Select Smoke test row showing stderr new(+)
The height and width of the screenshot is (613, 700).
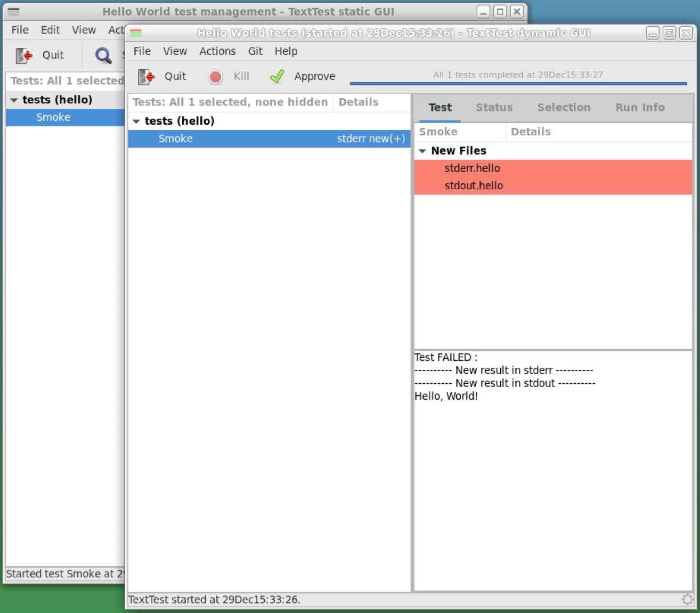[269, 139]
